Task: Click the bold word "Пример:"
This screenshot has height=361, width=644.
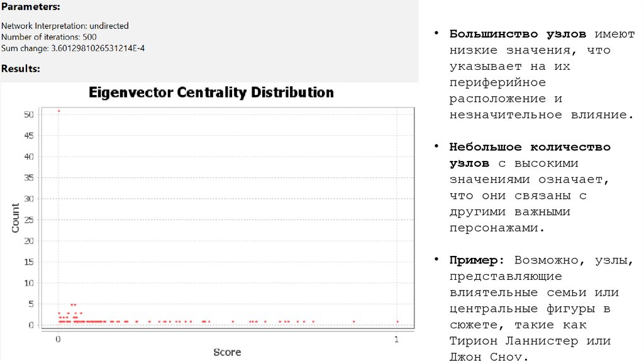Action: coord(477,260)
